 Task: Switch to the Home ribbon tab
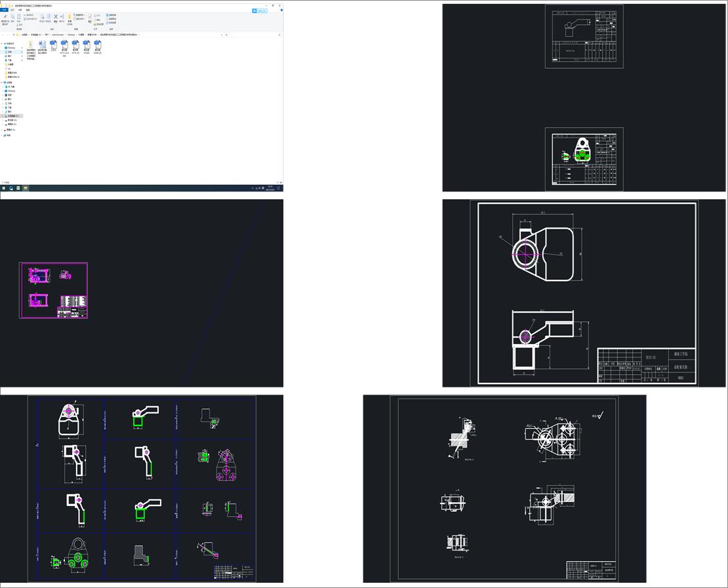pos(12,10)
